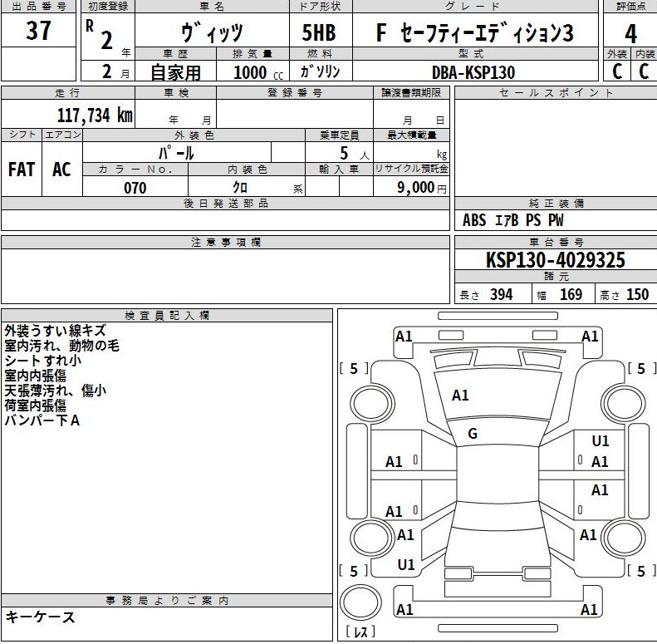Select the 純正装備 header
Image resolution: width=657 pixels, height=644 pixels.
[x=556, y=204]
